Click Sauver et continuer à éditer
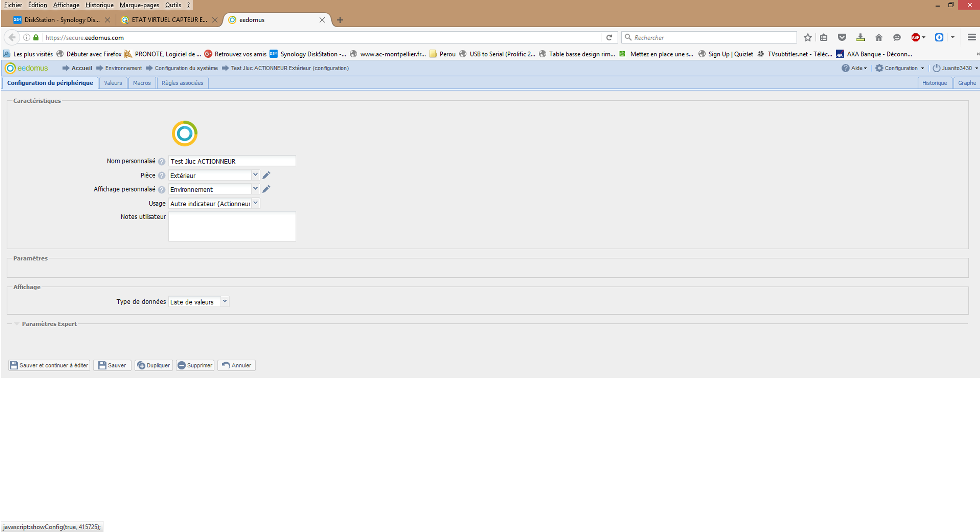Image resolution: width=980 pixels, height=532 pixels. (49, 365)
